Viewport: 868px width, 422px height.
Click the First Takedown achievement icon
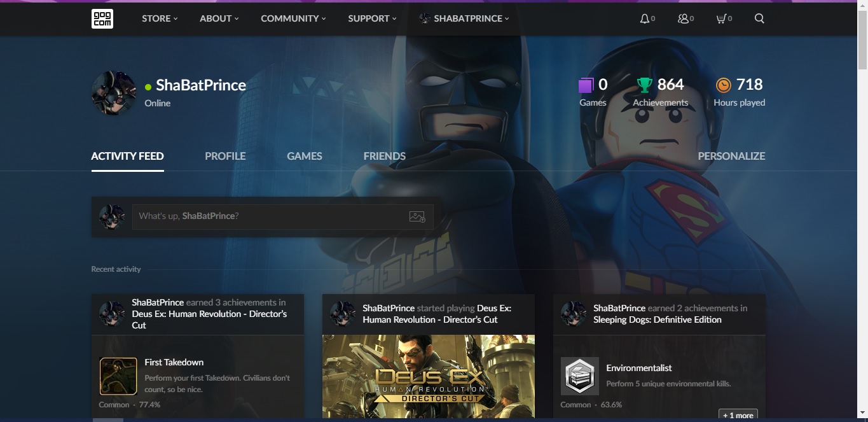click(118, 376)
